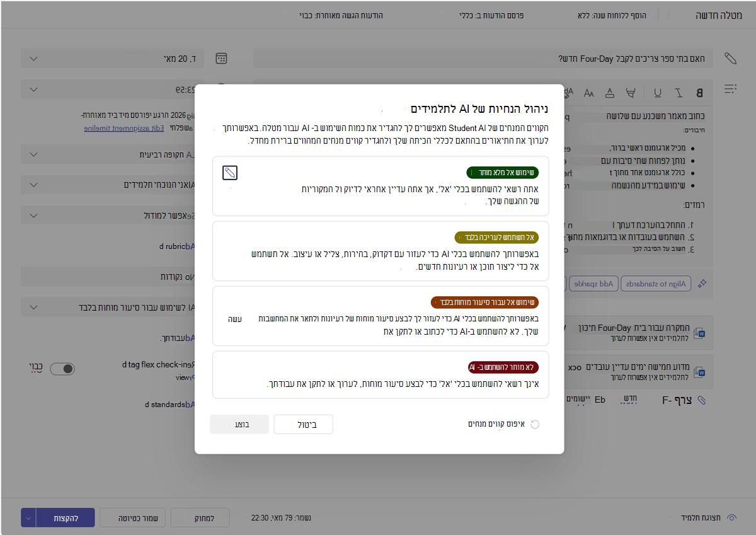Viewport: 756px width, 535px height.
Task: Click the רמזים hints heading in instructions
Action: pyautogui.click(x=693, y=205)
